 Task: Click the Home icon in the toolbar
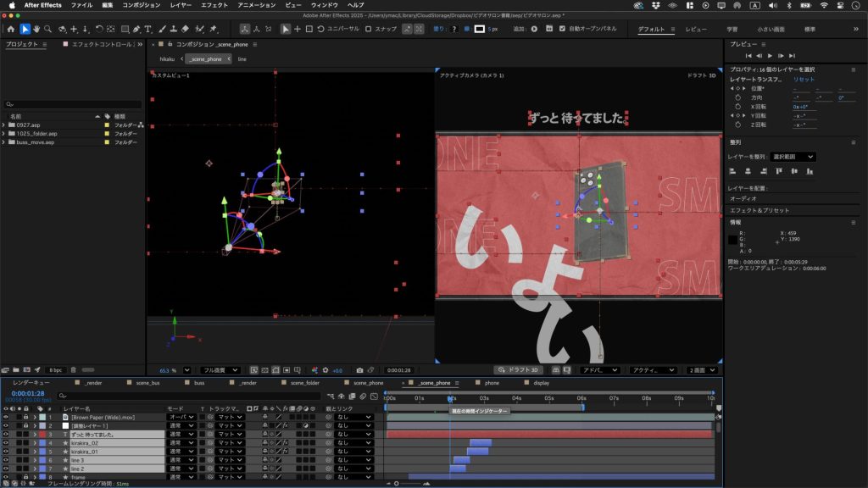(x=11, y=29)
